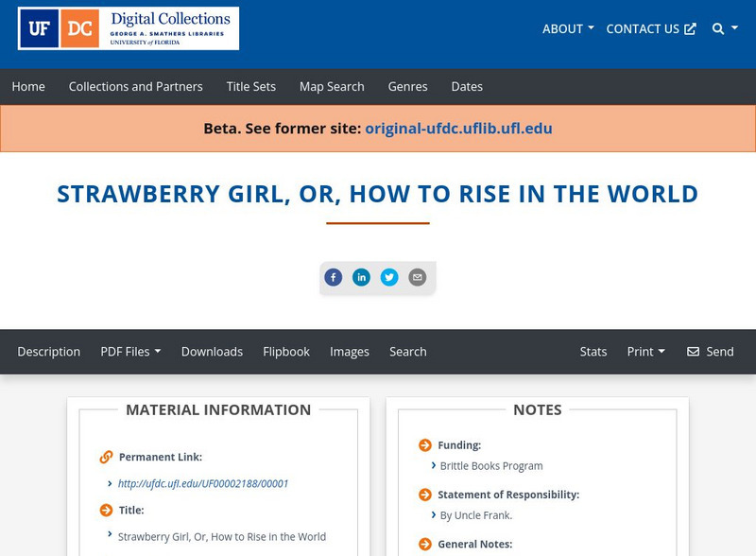Image resolution: width=756 pixels, height=556 pixels.
Task: Browse the Genres menu item
Action: [407, 87]
